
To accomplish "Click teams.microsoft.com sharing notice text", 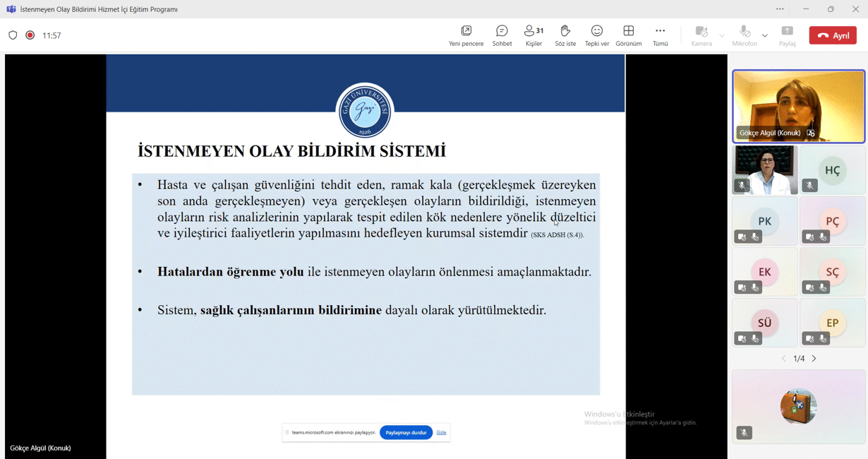I will (334, 433).
